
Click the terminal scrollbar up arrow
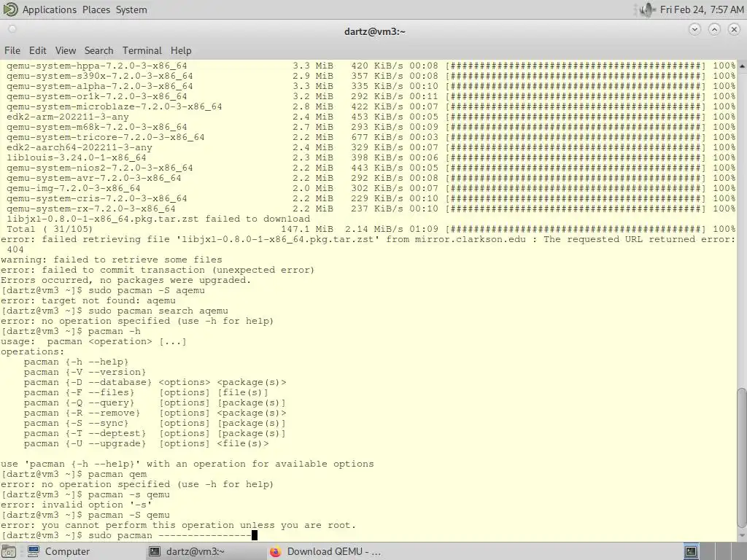(x=742, y=66)
